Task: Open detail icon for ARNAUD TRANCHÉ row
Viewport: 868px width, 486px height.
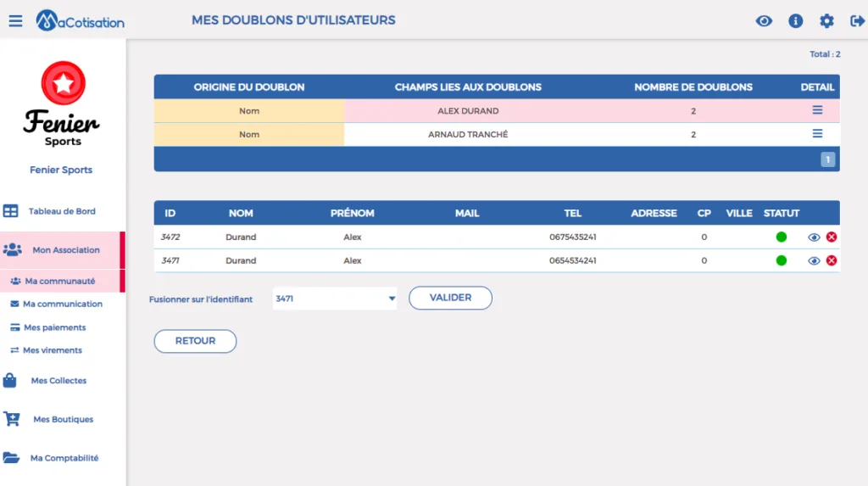Action: tap(817, 133)
